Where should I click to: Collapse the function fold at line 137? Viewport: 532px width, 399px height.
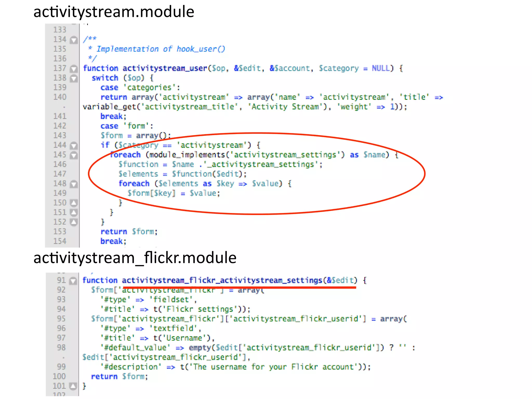coord(74,69)
